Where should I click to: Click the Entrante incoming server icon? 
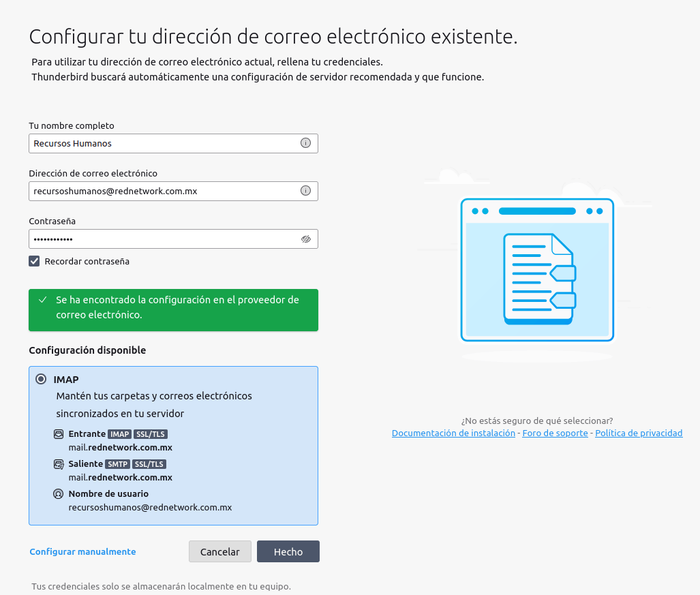point(59,434)
